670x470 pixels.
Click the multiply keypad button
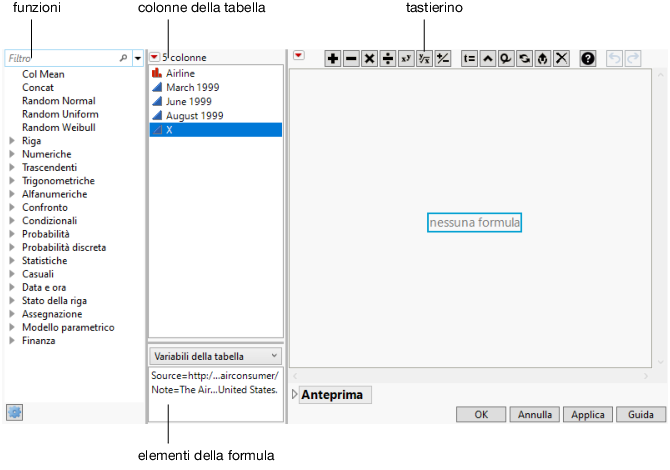369,59
